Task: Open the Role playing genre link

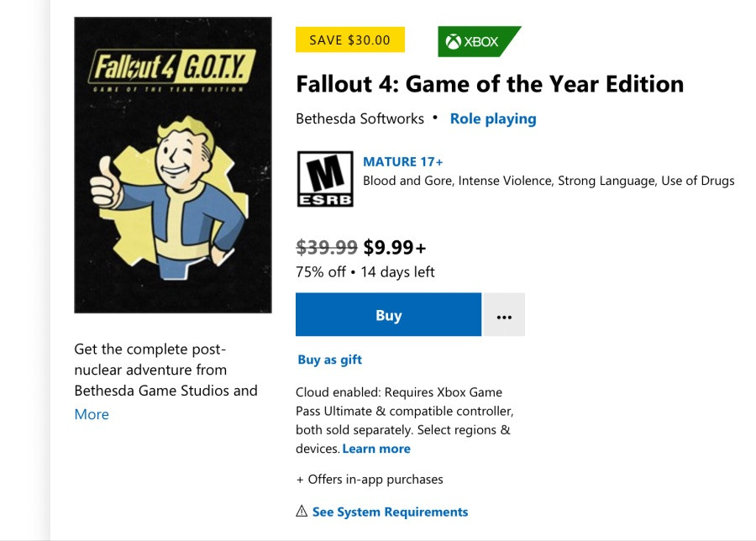Action: click(x=493, y=118)
